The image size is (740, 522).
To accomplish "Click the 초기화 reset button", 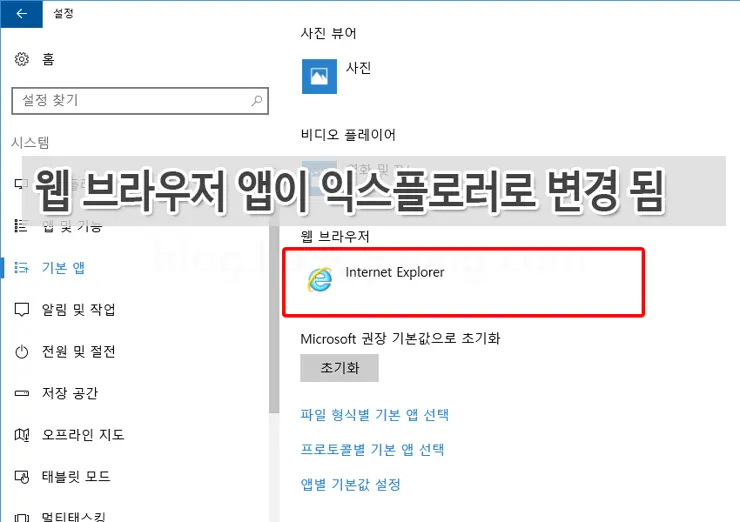I will point(339,368).
